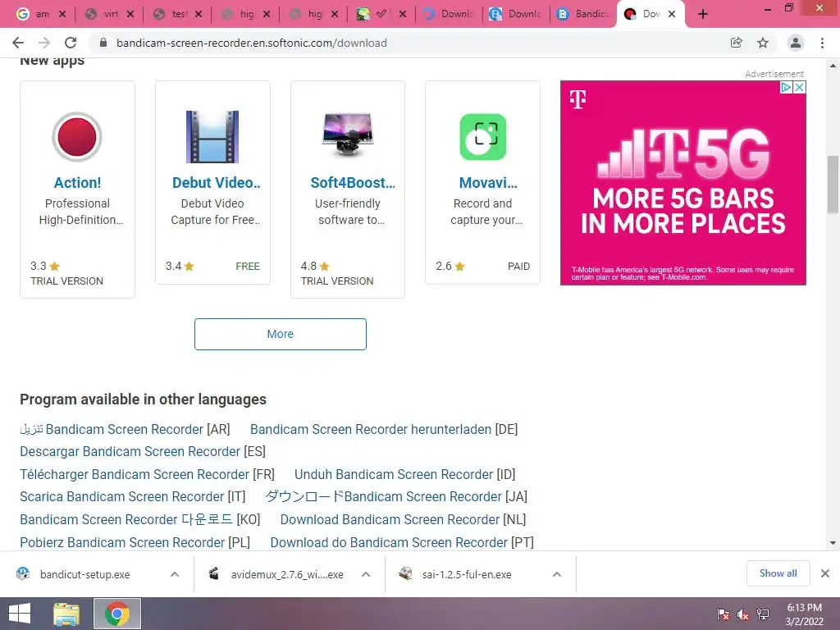Click the Action! red record app icon
This screenshot has height=630, width=840.
pos(77,137)
